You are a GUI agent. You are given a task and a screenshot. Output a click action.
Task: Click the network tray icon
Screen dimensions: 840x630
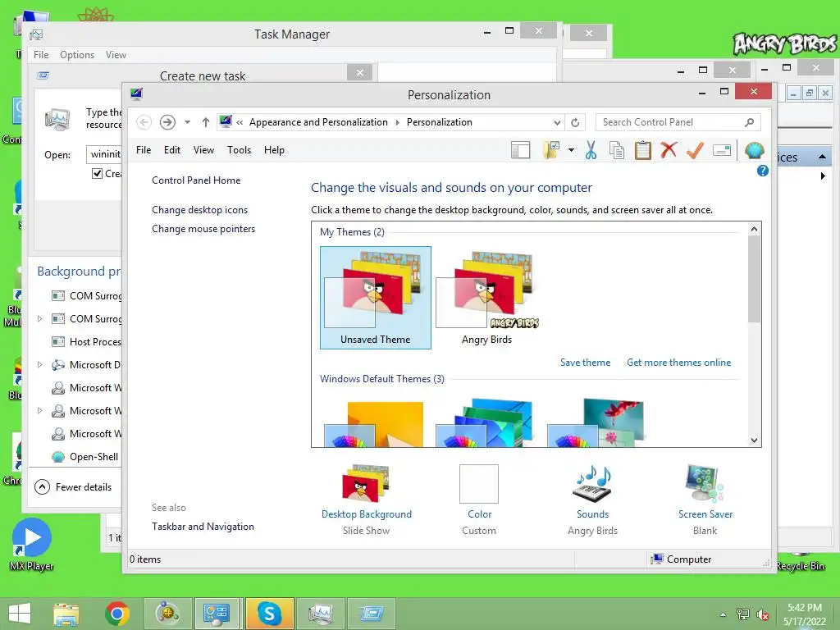743,614
